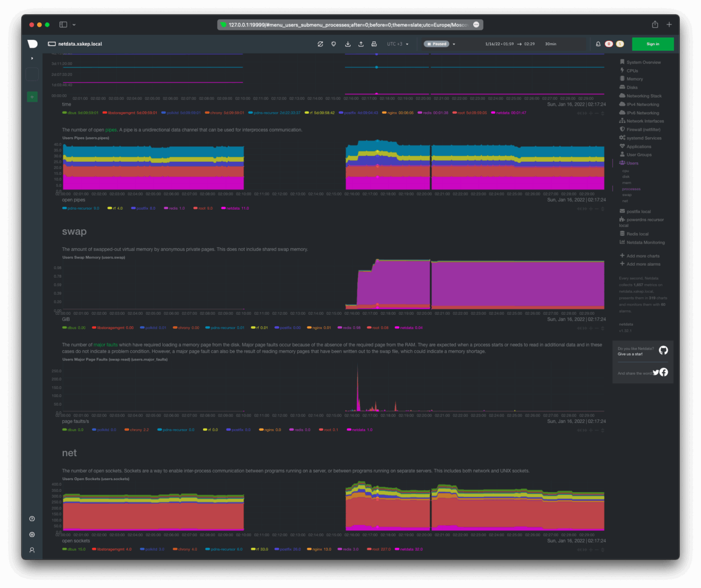Click the Add more alarms plus icon
701x588 pixels.
(622, 264)
